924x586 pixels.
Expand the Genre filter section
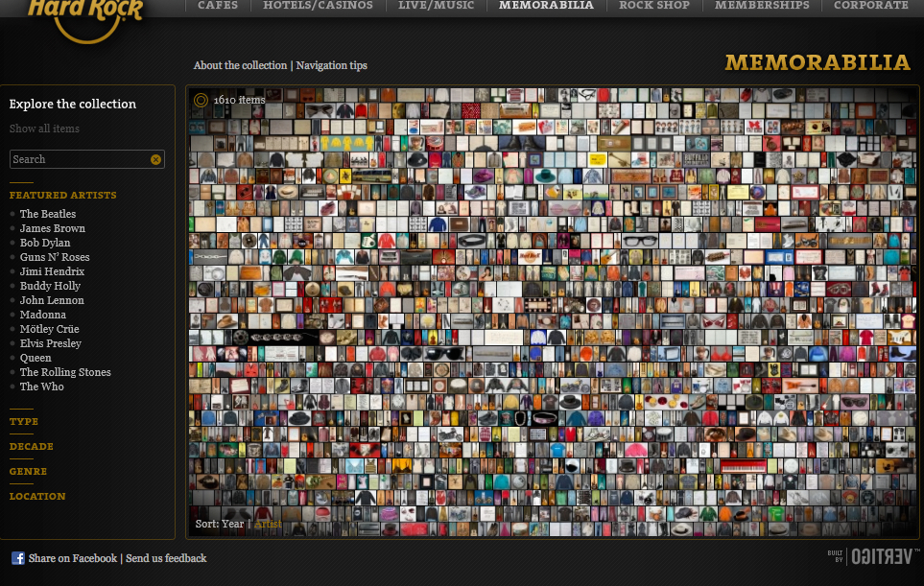pos(28,472)
